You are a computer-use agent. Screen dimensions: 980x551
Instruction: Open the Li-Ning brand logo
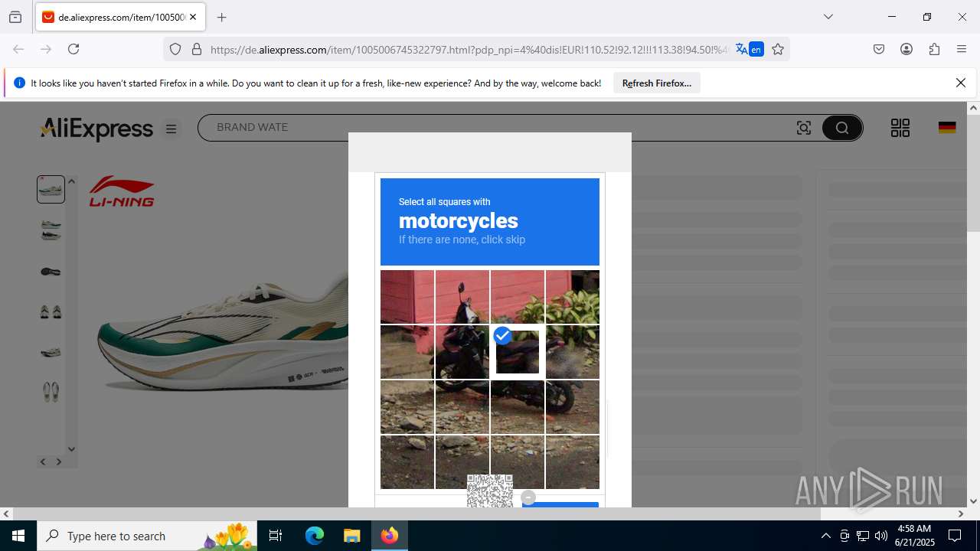coord(122,191)
